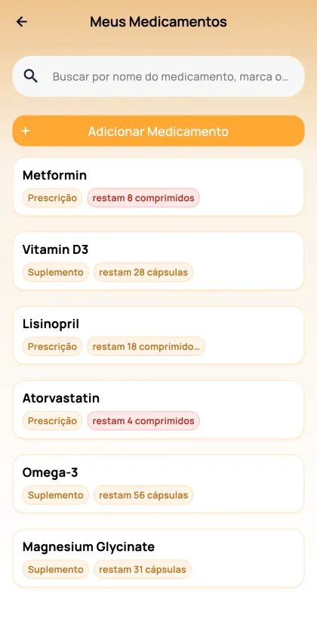This screenshot has height=644, width=317.
Task: Tap the truncated restam 18 comprimidos badge
Action: point(146,347)
